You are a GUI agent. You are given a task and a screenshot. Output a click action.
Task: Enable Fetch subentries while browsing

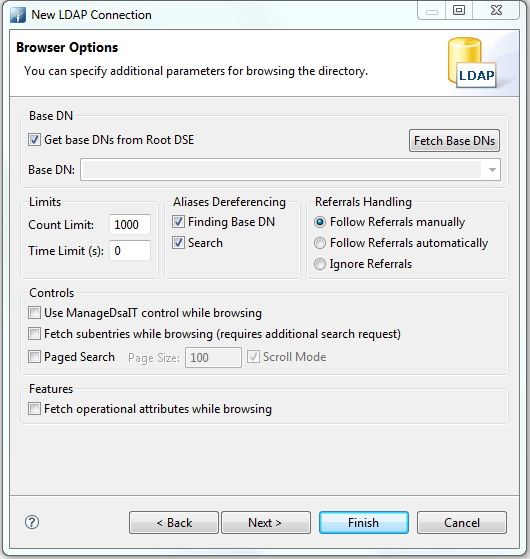[x=34, y=334]
